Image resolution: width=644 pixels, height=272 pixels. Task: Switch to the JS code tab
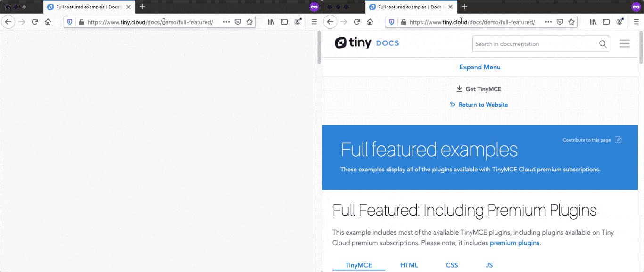click(x=489, y=265)
